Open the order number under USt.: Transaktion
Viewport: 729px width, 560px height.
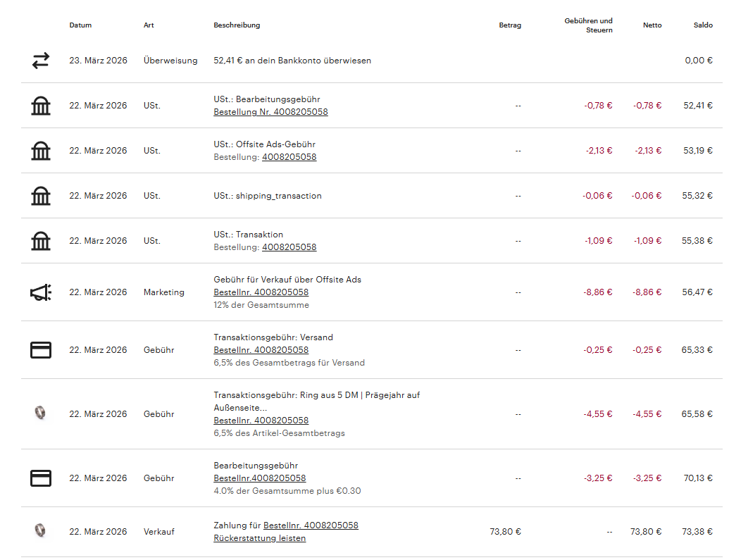pyautogui.click(x=289, y=247)
